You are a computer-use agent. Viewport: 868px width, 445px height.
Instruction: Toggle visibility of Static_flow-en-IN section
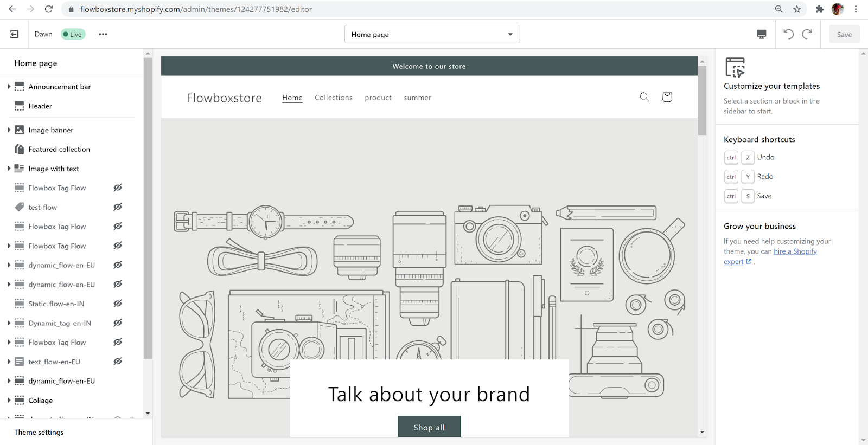coord(118,304)
